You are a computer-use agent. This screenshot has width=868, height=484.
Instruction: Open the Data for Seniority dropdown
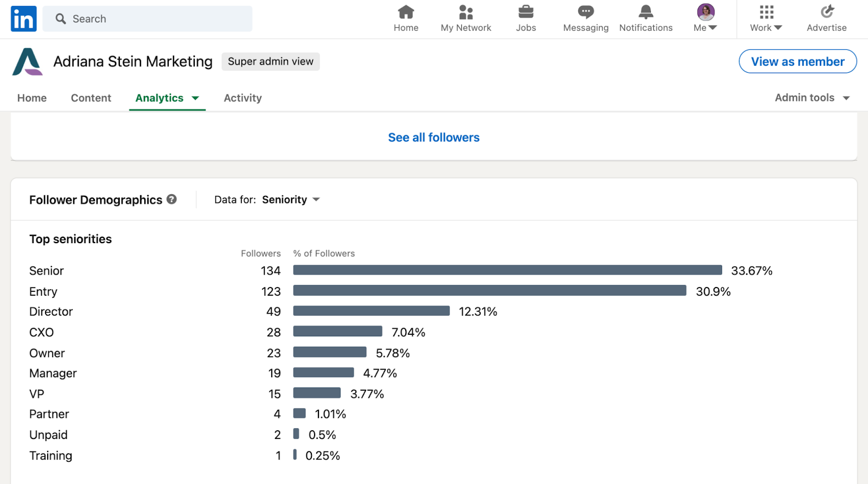pyautogui.click(x=291, y=200)
